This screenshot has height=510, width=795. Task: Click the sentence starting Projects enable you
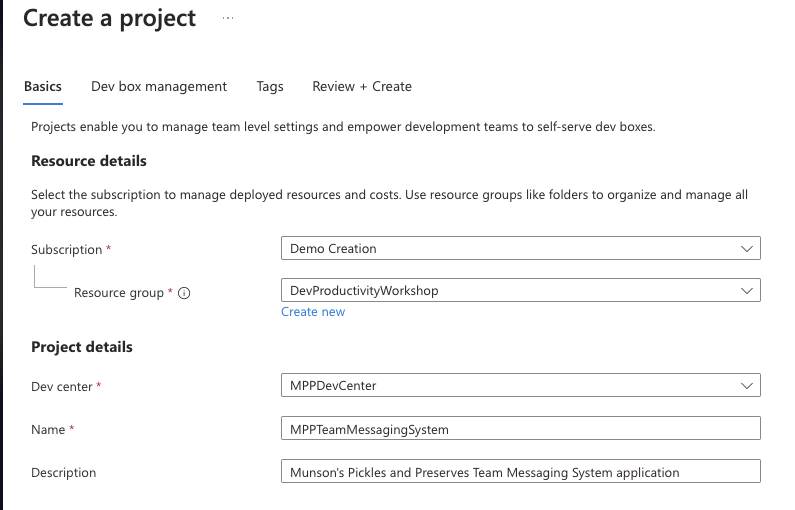[x=343, y=127]
